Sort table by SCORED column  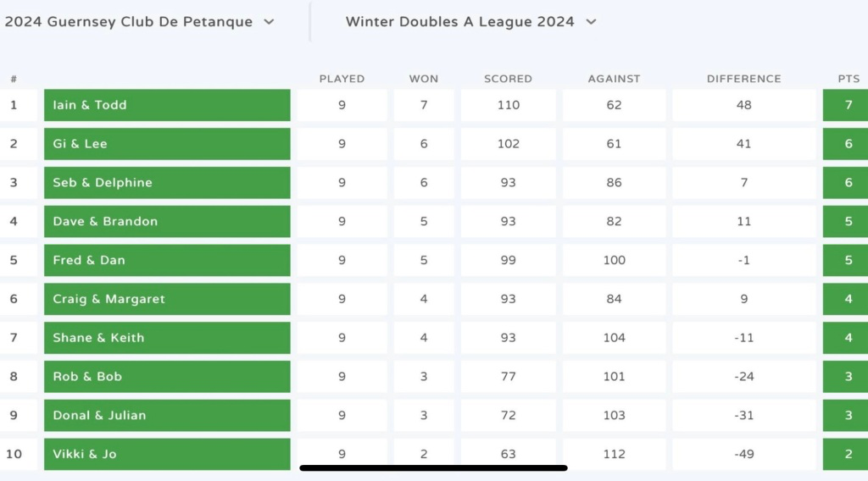click(x=508, y=79)
